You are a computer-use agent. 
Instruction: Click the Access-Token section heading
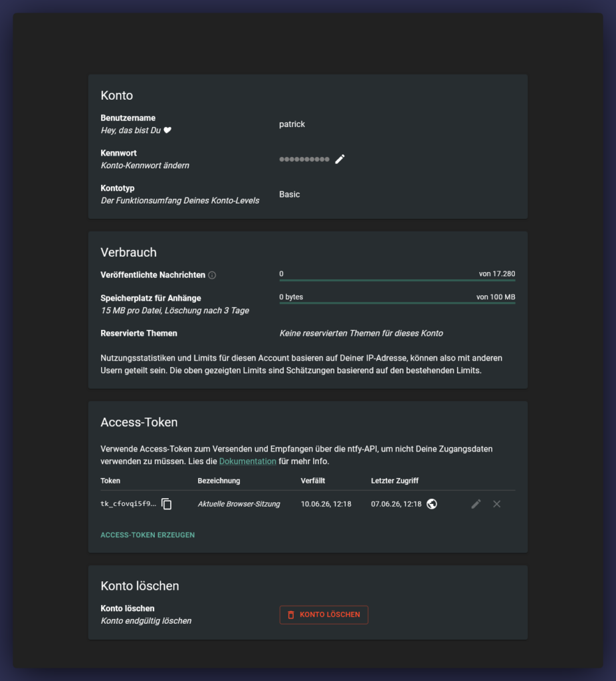coord(139,422)
